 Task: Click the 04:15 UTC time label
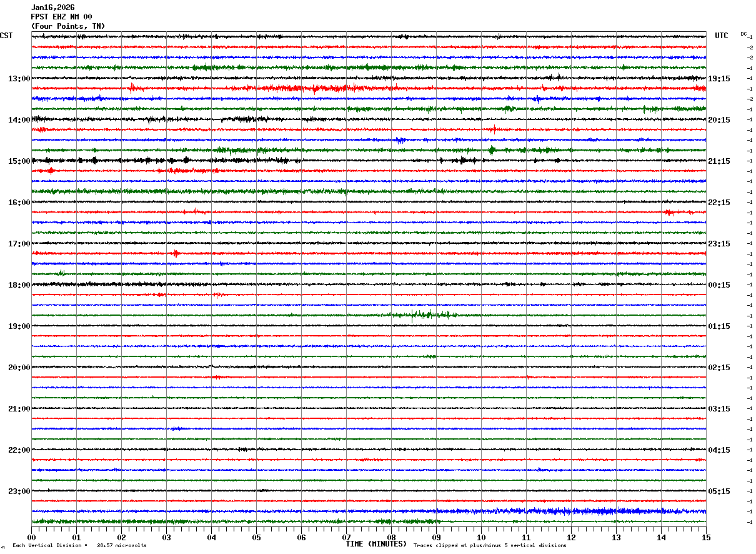719,450
